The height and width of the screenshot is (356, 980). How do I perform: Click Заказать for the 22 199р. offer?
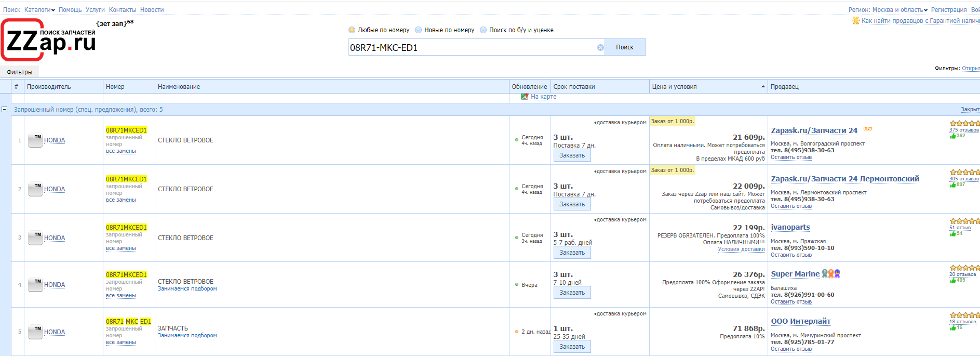[572, 253]
